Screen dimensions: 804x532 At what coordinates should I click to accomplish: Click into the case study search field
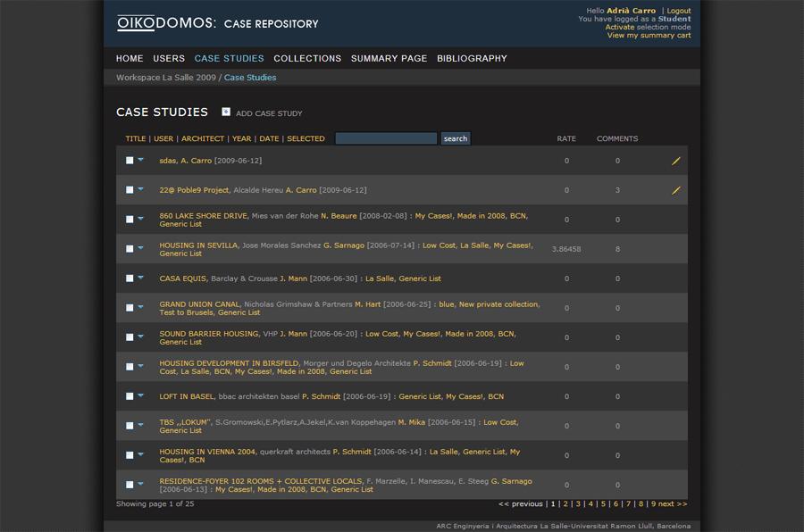pyautogui.click(x=386, y=138)
